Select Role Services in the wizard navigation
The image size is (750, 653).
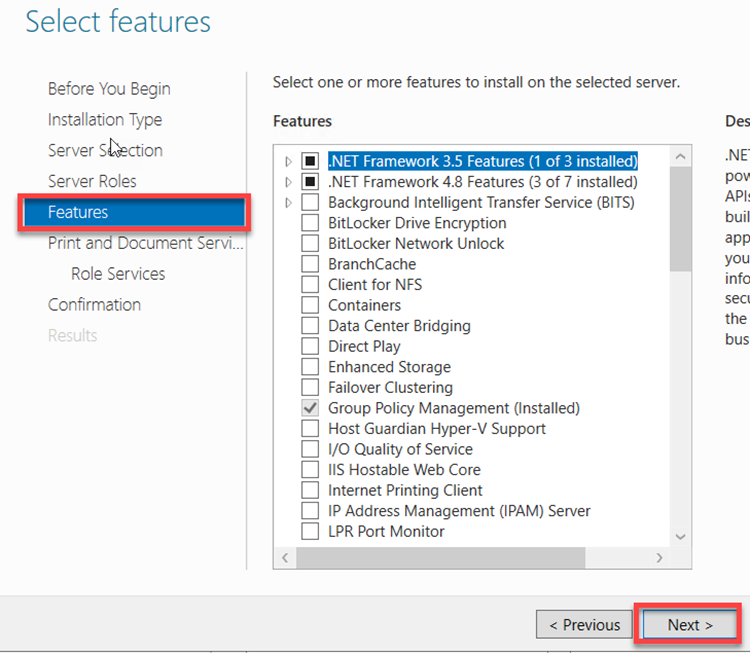tap(118, 274)
